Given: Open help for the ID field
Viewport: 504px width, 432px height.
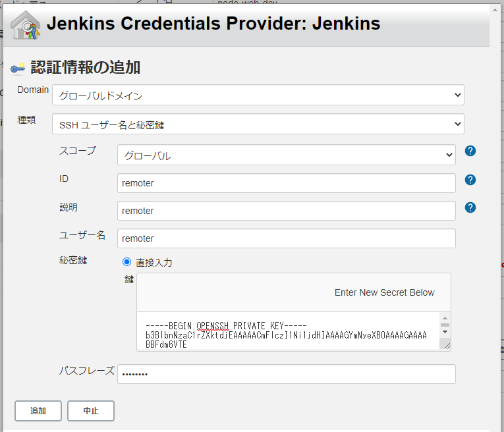Looking at the screenshot, I should pyautogui.click(x=470, y=180).
